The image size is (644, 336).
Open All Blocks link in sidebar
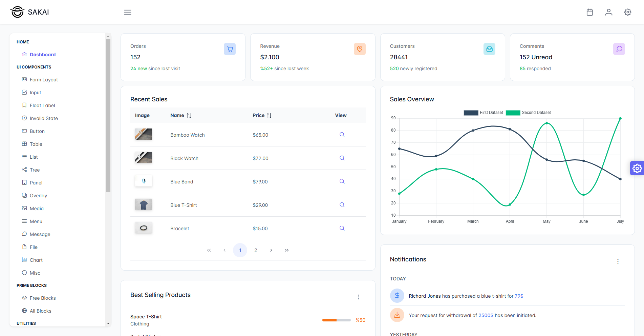click(37, 311)
